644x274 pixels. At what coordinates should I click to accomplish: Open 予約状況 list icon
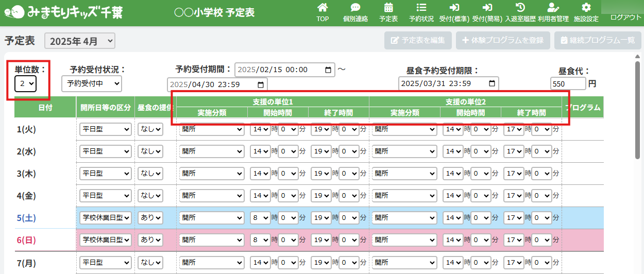pyautogui.click(x=421, y=8)
